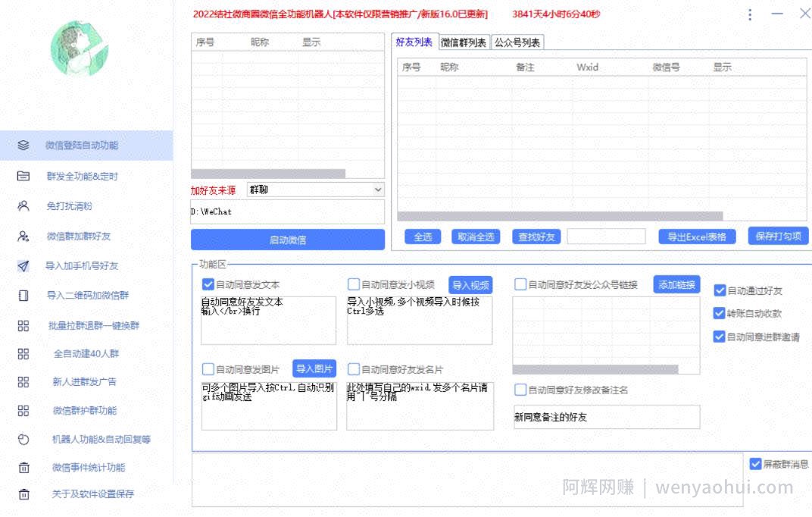Click the phone icon beside 导入二维码加微信群
812x517 pixels.
point(23,296)
